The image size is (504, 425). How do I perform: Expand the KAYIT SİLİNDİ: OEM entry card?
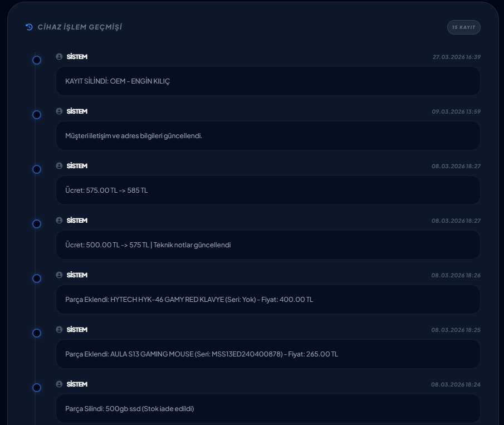pyautogui.click(x=268, y=81)
